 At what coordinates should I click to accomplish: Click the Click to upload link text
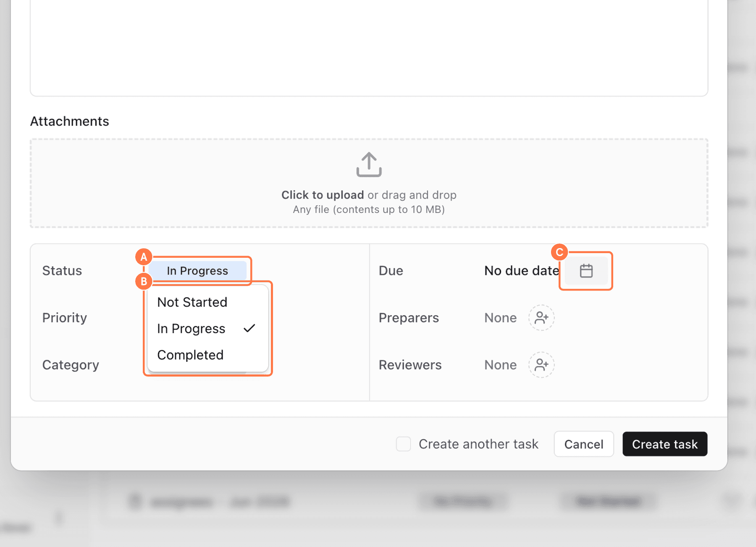coord(323,195)
